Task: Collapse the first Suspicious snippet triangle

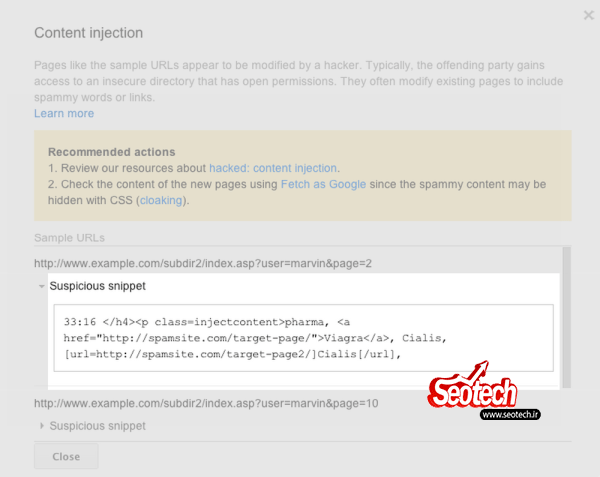Action: click(42, 286)
